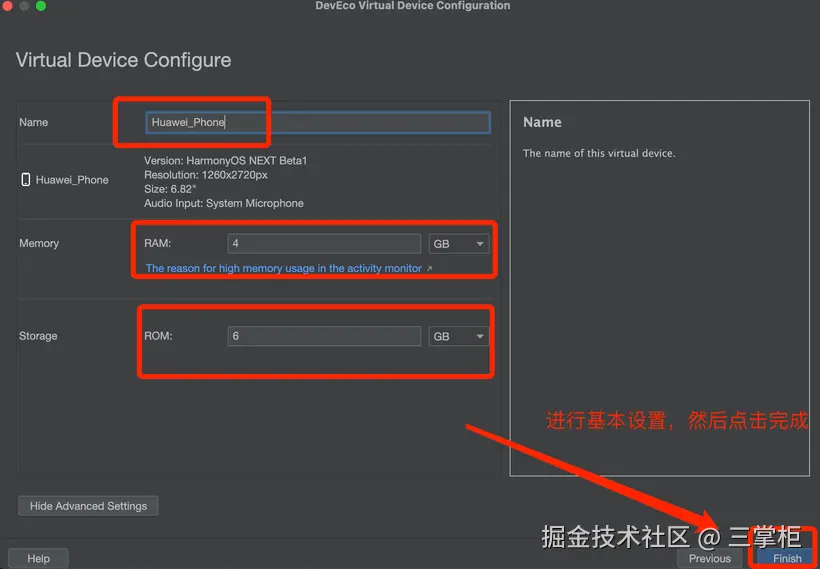Click the ROM: label
This screenshot has width=820, height=569.
(158, 336)
